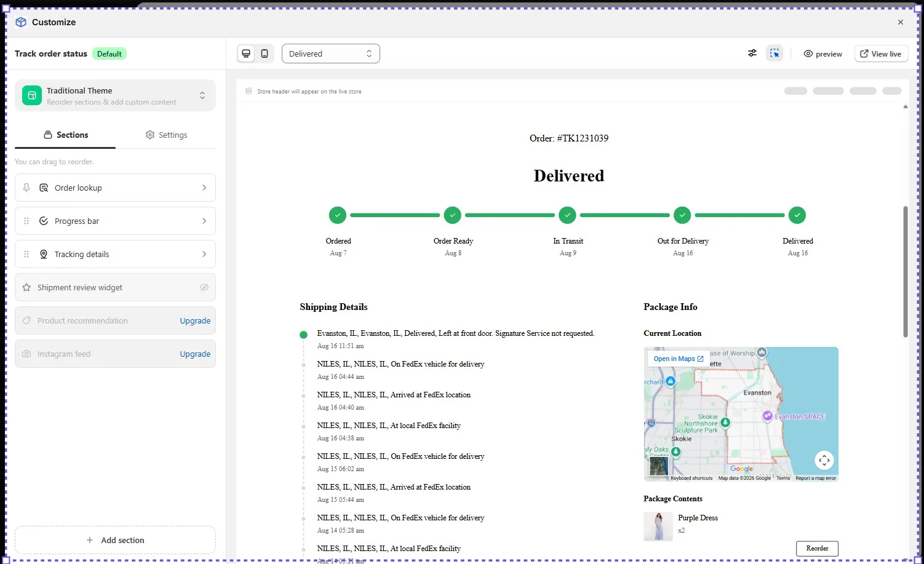Click the Order #TK1231039 text
The image size is (924, 564).
[x=569, y=138]
